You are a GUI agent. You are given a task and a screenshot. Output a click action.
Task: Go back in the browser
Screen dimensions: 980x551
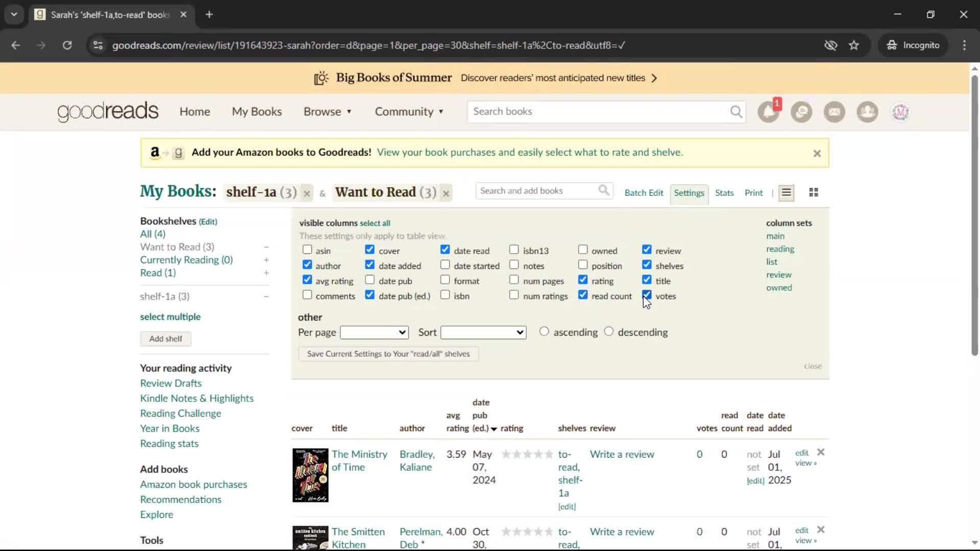16,45
